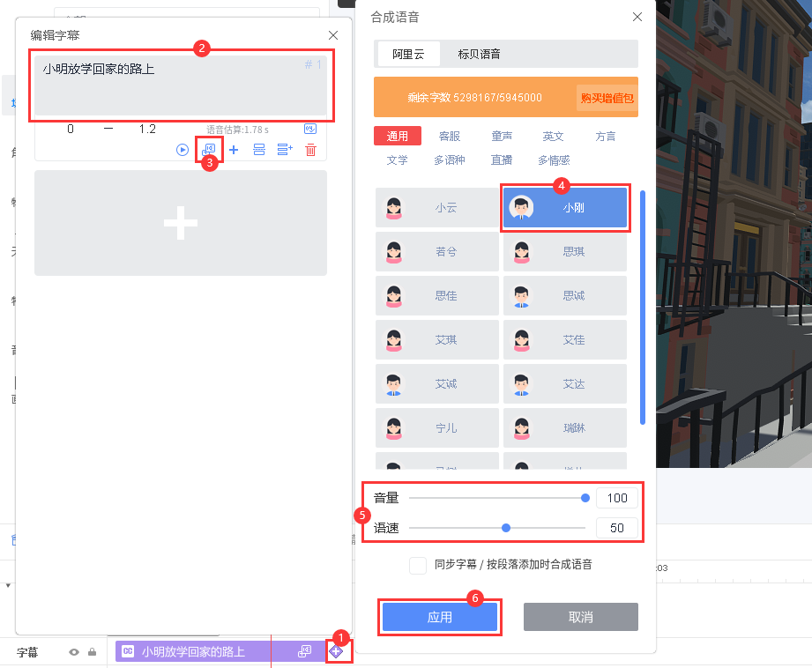Viewport: 812px width, 668px height.
Task: Select the 小刚 voice option
Action: click(565, 208)
